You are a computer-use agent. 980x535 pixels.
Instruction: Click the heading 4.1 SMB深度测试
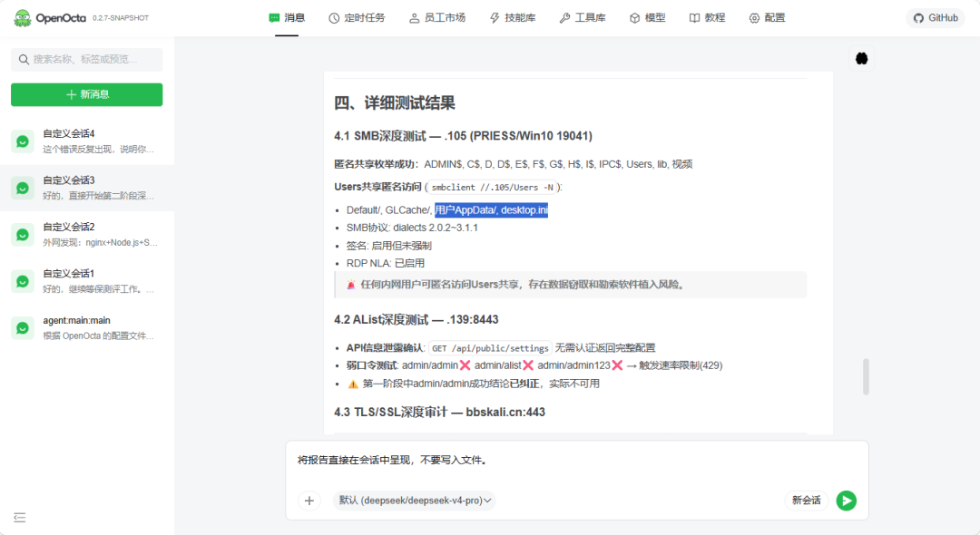click(463, 136)
